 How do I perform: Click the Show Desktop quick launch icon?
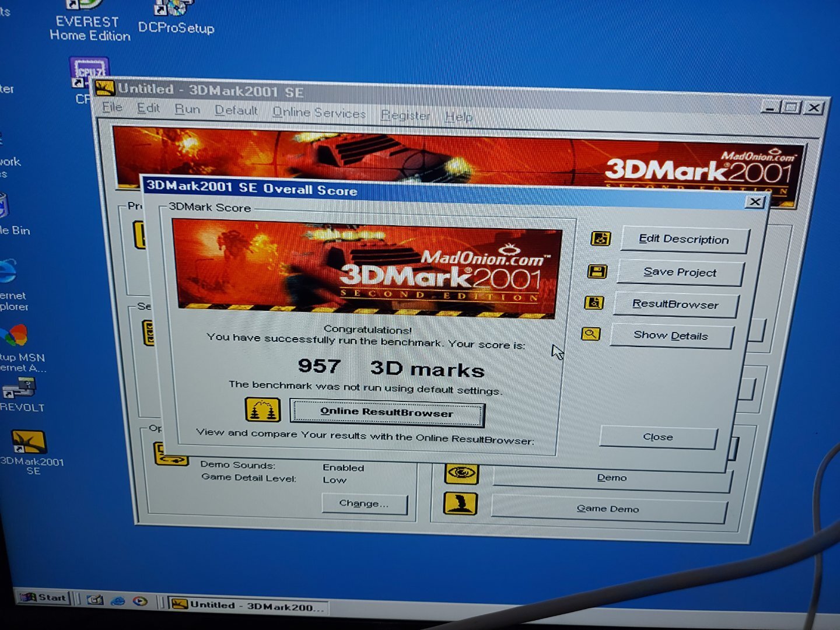click(95, 600)
